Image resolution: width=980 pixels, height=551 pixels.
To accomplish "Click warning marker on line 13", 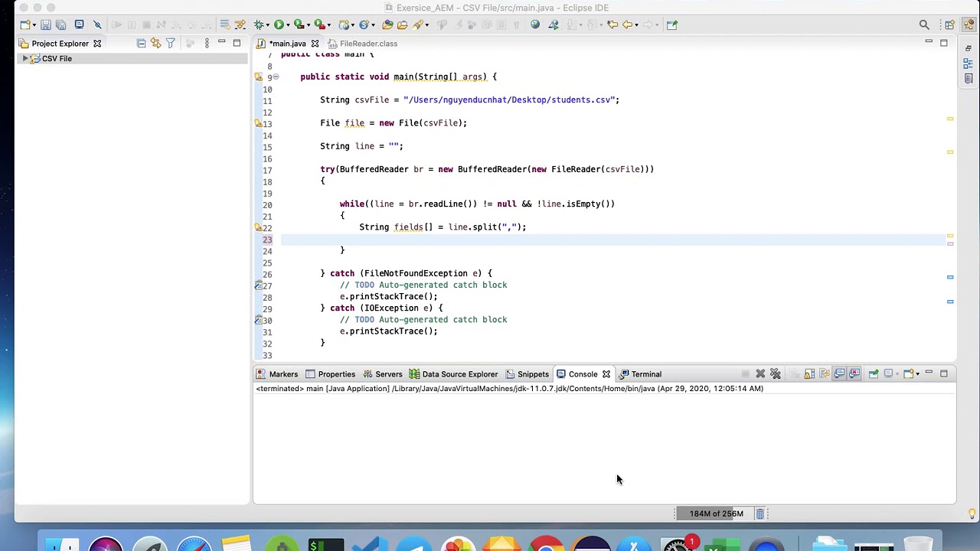I will click(x=259, y=123).
